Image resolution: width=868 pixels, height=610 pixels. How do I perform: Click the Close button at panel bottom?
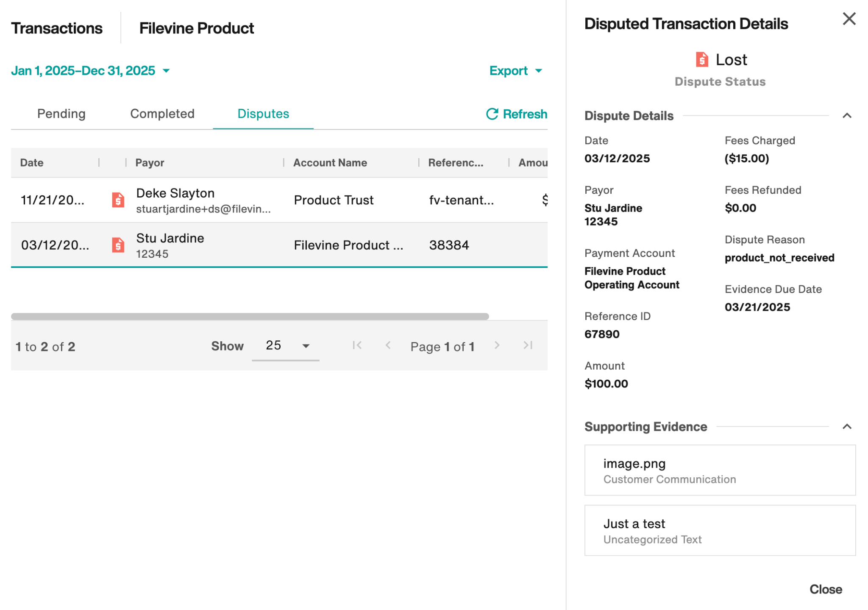826,589
